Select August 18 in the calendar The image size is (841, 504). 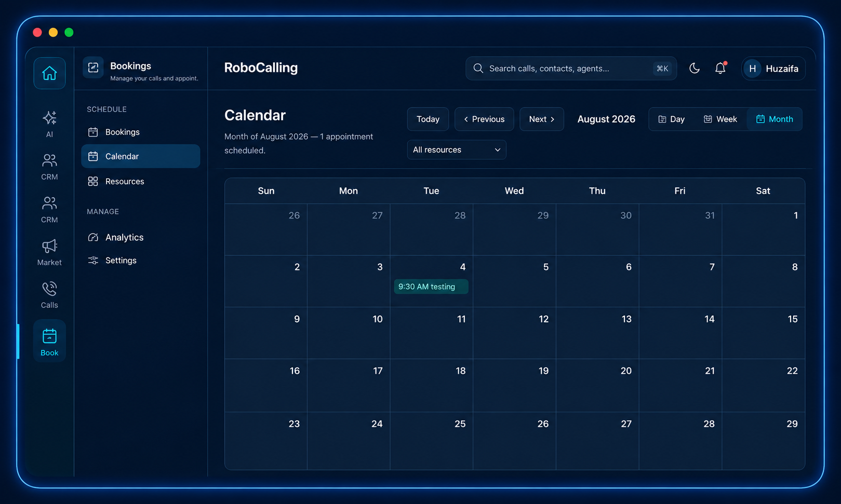pos(431,386)
